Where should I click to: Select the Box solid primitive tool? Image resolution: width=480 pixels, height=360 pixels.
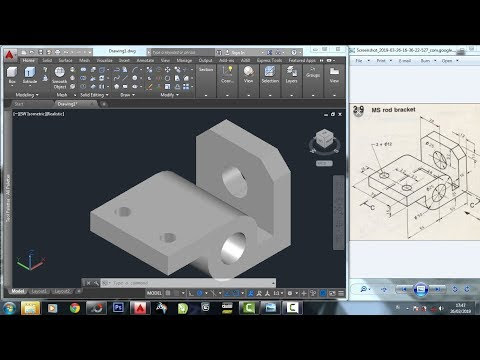(12, 75)
